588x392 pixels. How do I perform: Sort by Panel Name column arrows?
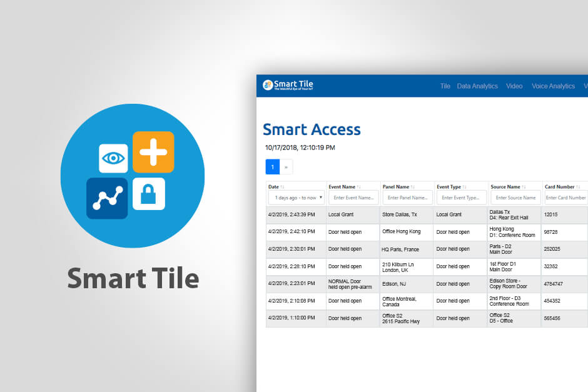click(x=413, y=187)
